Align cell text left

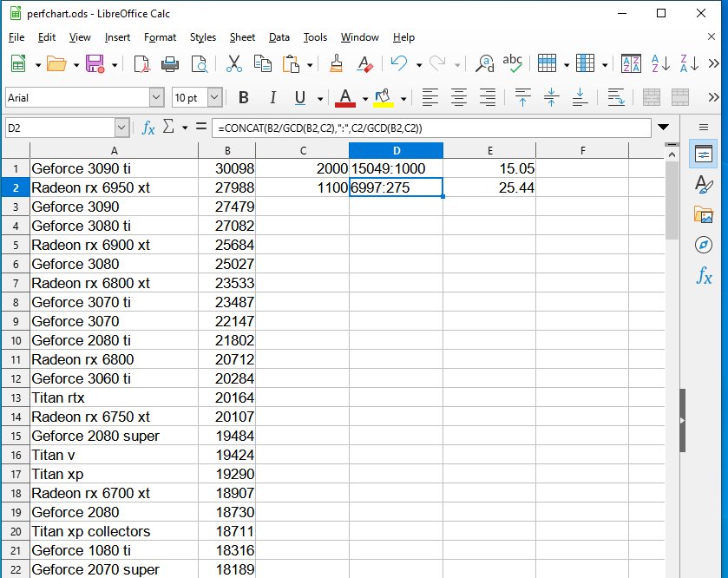pyautogui.click(x=430, y=97)
